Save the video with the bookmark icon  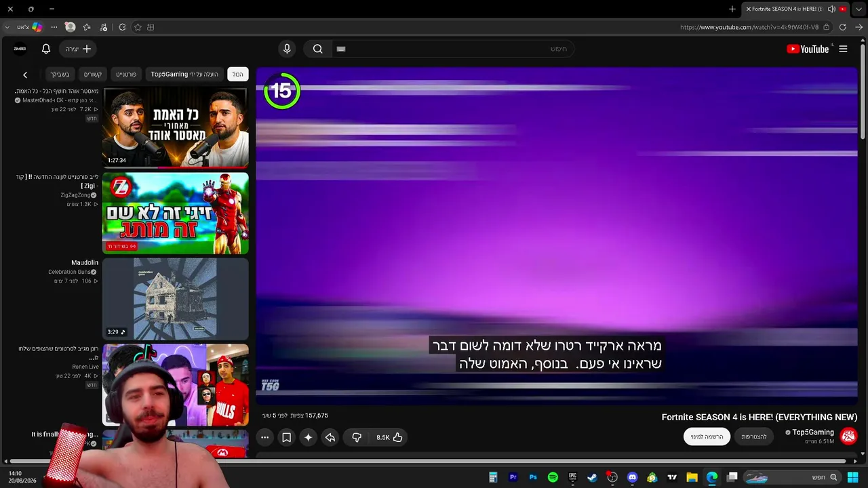(287, 437)
